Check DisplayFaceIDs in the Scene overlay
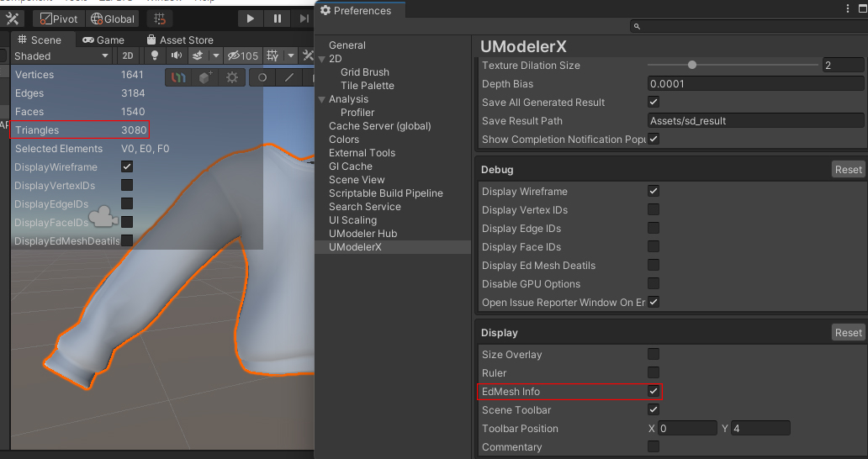 pos(127,222)
